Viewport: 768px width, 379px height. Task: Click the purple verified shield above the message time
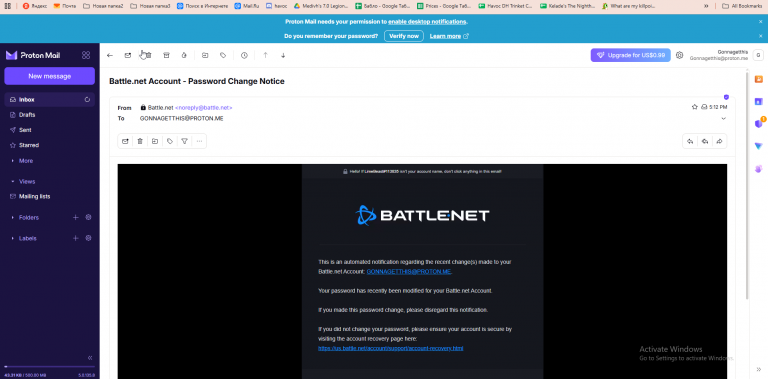pyautogui.click(x=726, y=97)
